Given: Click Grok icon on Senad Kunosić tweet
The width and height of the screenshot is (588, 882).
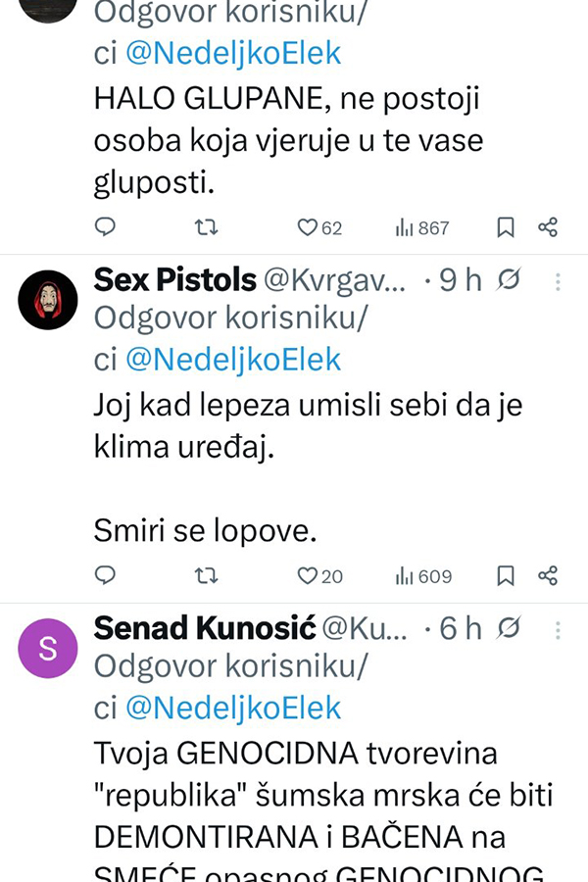Looking at the screenshot, I should (x=508, y=629).
